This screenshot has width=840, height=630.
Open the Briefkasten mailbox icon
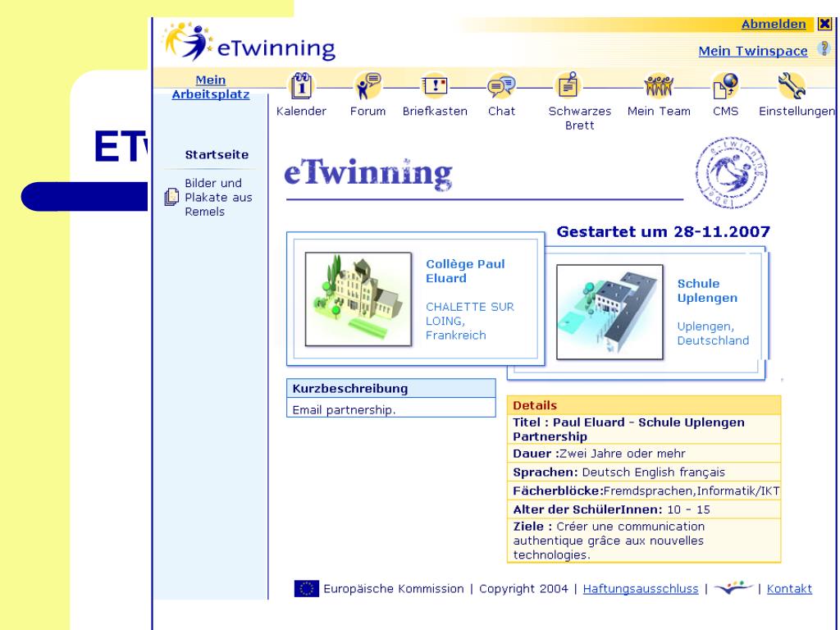[435, 85]
